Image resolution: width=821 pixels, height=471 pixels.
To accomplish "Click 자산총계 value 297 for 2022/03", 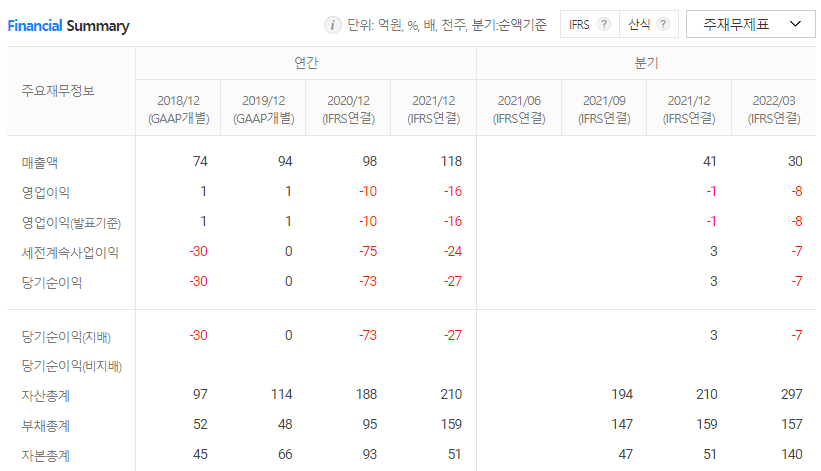I will click(x=792, y=394).
